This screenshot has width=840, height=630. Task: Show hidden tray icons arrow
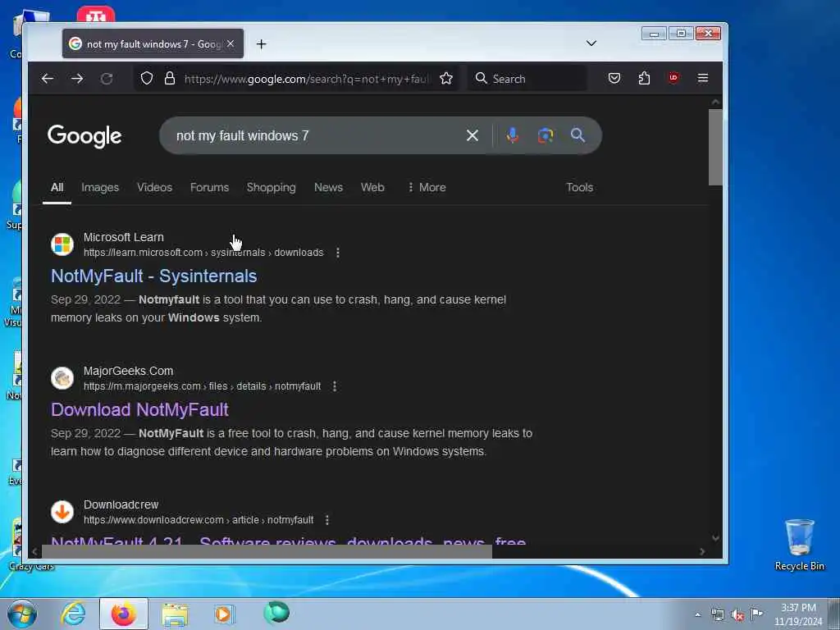(x=697, y=614)
